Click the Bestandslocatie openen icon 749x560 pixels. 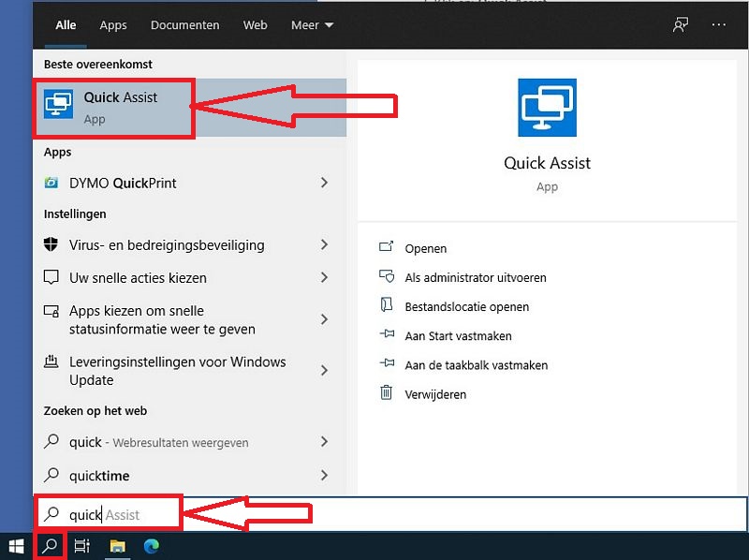[x=387, y=306]
